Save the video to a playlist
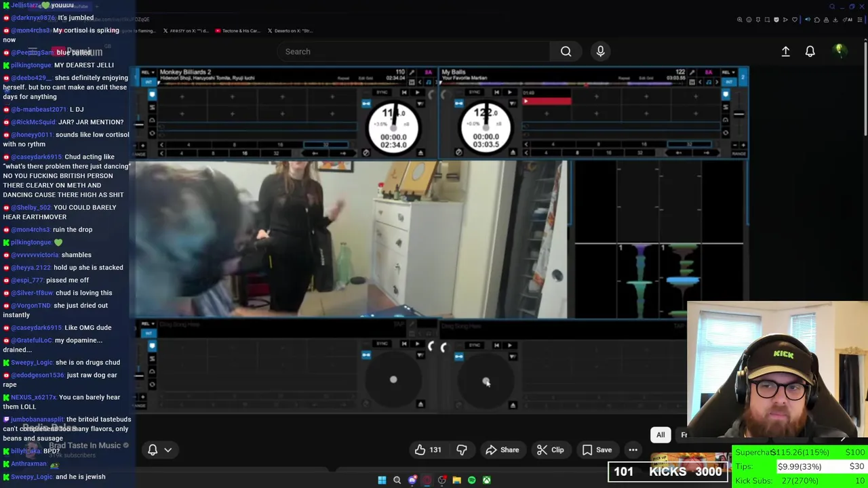The image size is (868, 488). [597, 450]
